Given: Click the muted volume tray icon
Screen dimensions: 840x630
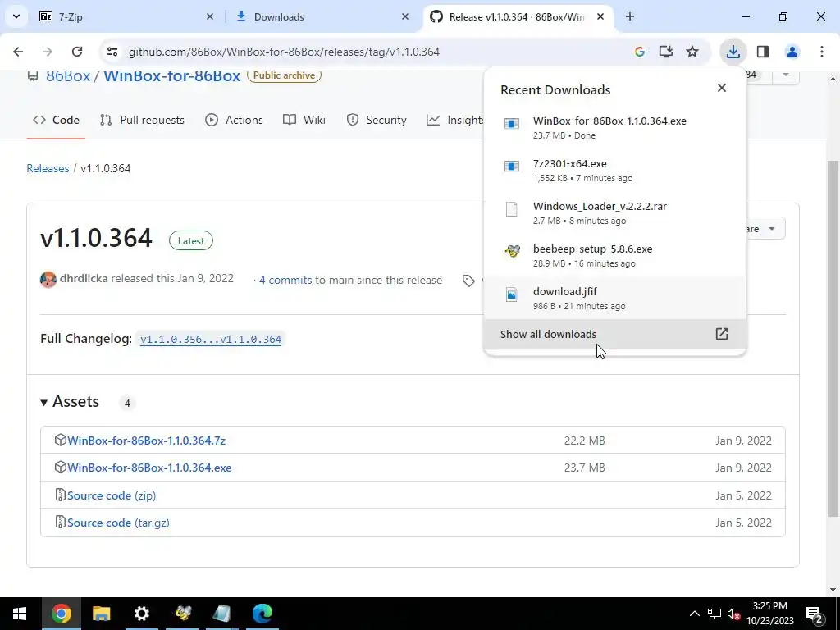Looking at the screenshot, I should coord(733,614).
